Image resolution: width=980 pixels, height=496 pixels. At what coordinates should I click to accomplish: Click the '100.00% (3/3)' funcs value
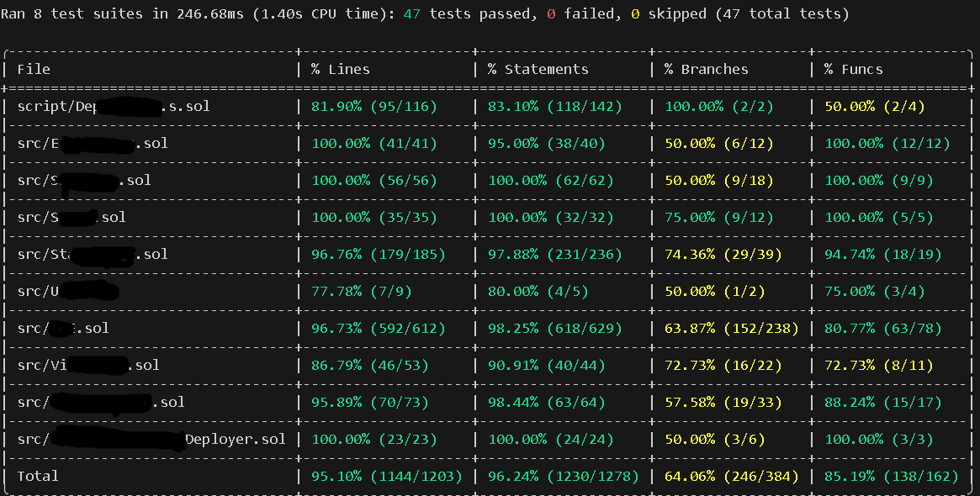click(x=879, y=439)
